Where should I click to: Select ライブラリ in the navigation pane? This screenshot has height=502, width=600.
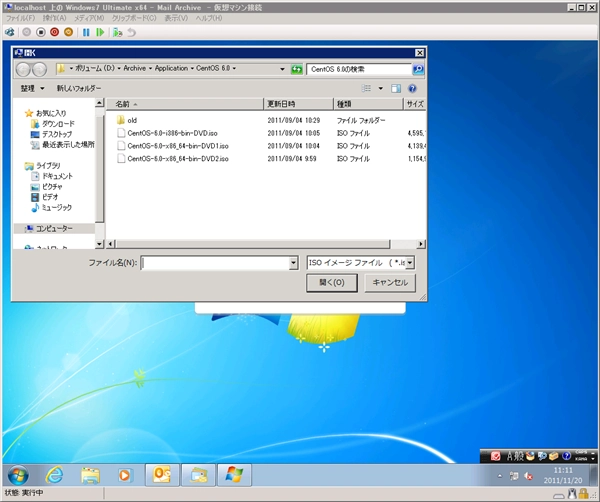(48, 166)
